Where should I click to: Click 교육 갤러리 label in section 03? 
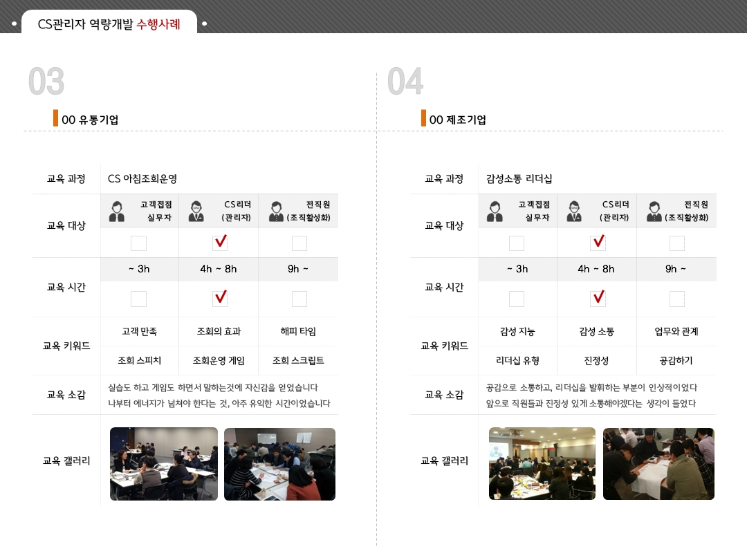click(66, 460)
